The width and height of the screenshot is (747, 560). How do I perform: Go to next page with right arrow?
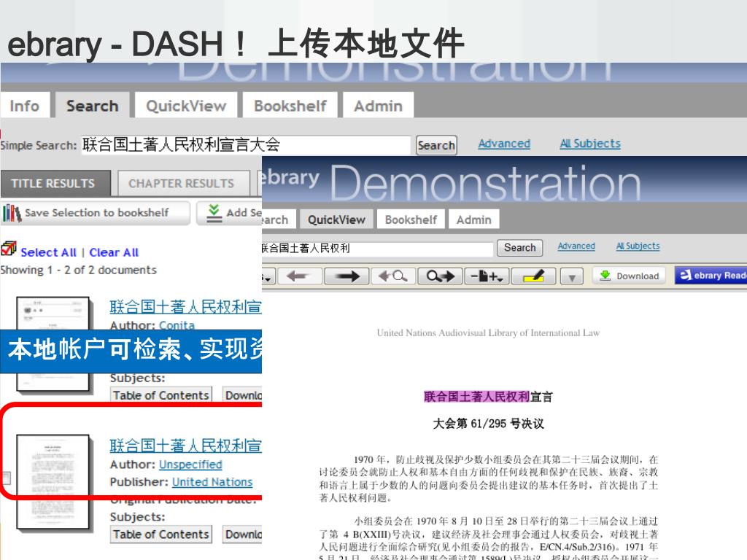347,276
